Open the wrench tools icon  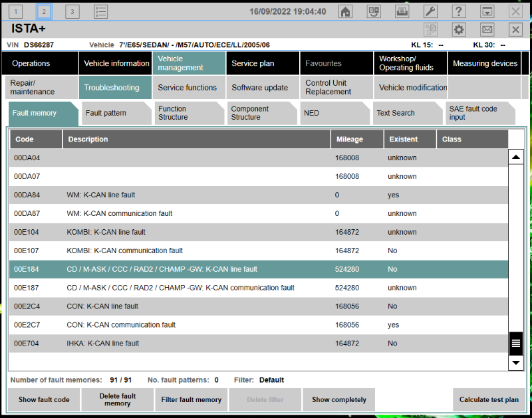(x=430, y=11)
